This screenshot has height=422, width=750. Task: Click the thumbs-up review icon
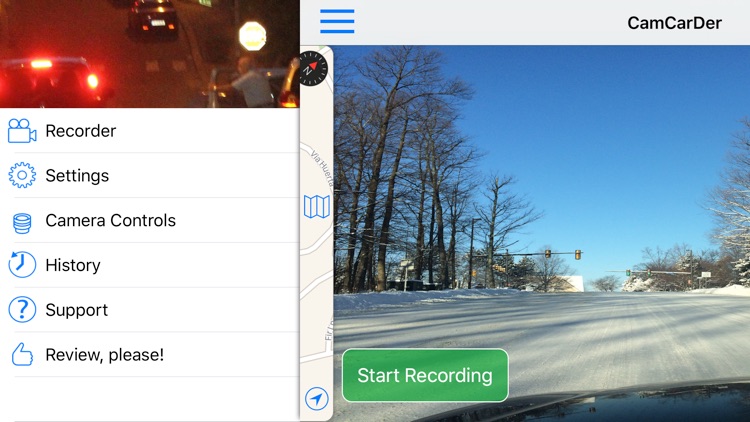pyautogui.click(x=22, y=355)
